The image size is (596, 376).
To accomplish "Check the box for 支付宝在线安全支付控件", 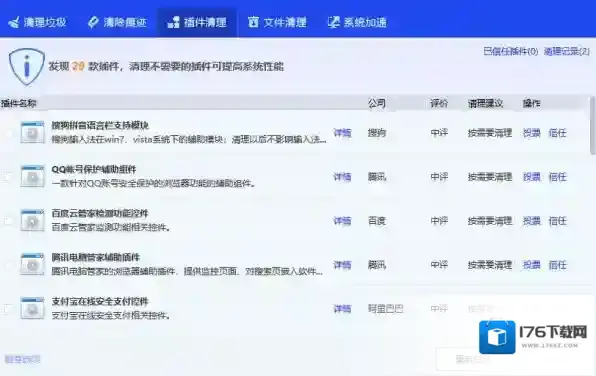I will [8, 309].
